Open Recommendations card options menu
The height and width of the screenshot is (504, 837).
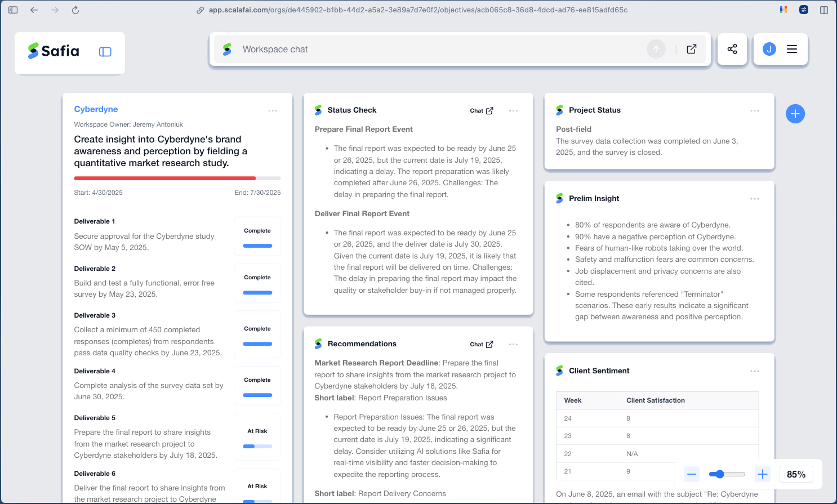(514, 344)
